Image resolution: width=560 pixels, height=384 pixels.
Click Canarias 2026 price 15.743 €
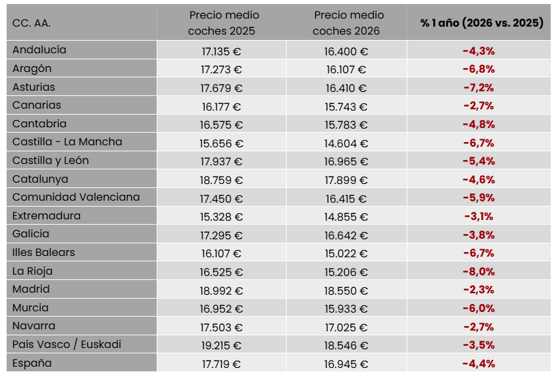point(346,107)
